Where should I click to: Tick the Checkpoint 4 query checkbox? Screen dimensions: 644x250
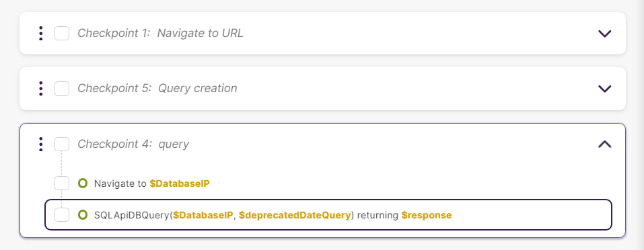[62, 144]
